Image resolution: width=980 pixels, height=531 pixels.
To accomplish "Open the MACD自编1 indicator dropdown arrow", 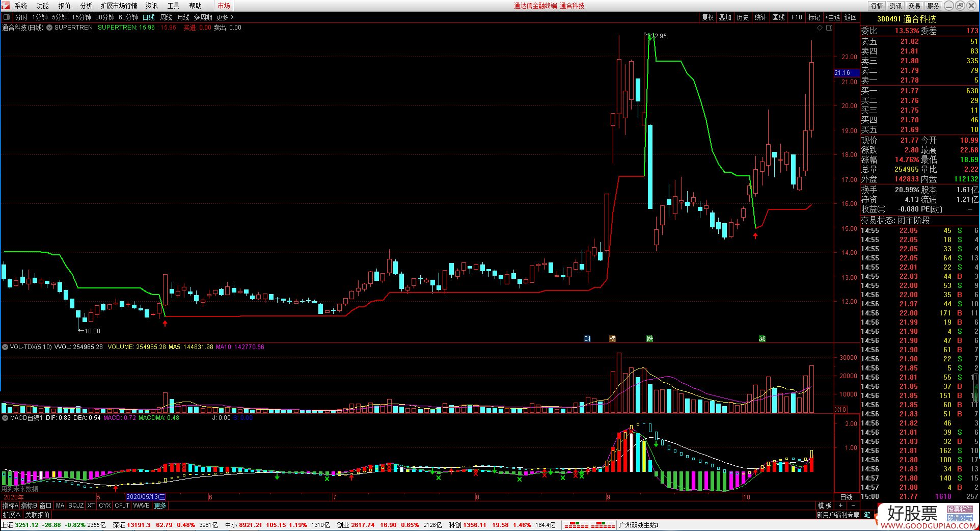I will pyautogui.click(x=5, y=418).
